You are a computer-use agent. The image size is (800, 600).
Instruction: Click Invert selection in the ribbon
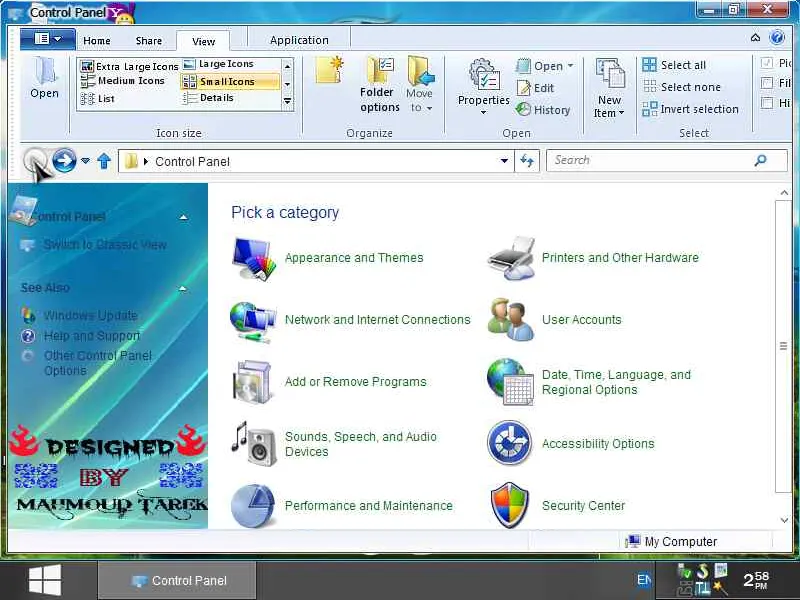click(690, 109)
